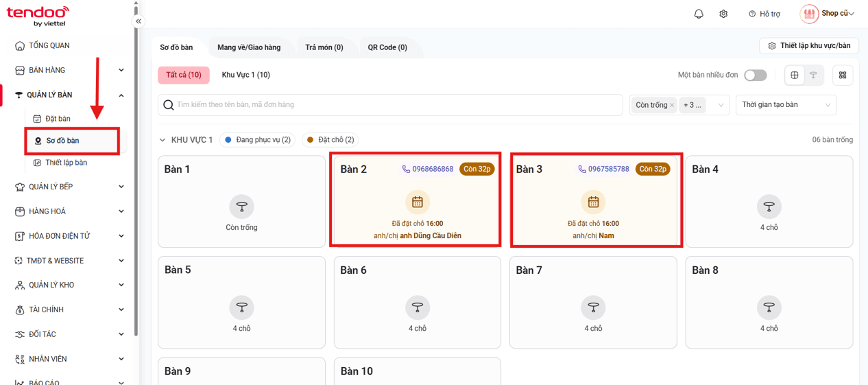Viewport: 868px width, 385px height.
Task: Toggle the 'Một bàn nhiều đơn' switch
Action: coord(756,75)
